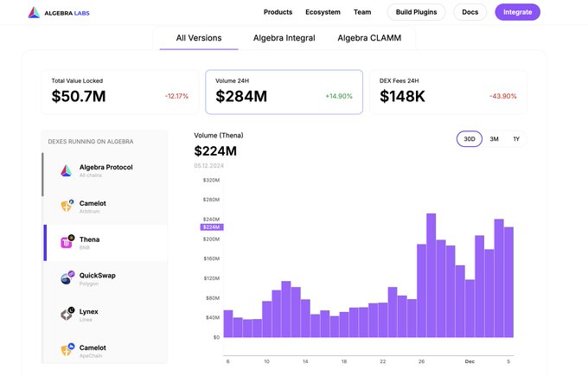Click the DEXES RUNNING ON ALGEBRA heading
Image resolution: width=588 pixels, height=376 pixels.
91,142
